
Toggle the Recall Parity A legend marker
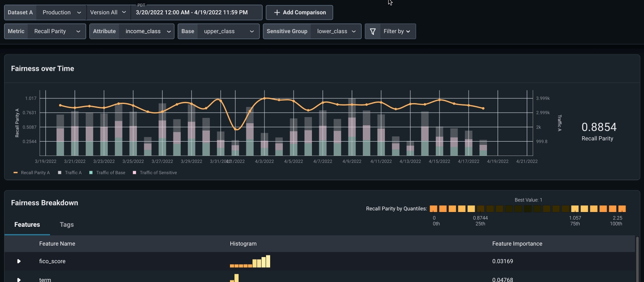tap(16, 173)
